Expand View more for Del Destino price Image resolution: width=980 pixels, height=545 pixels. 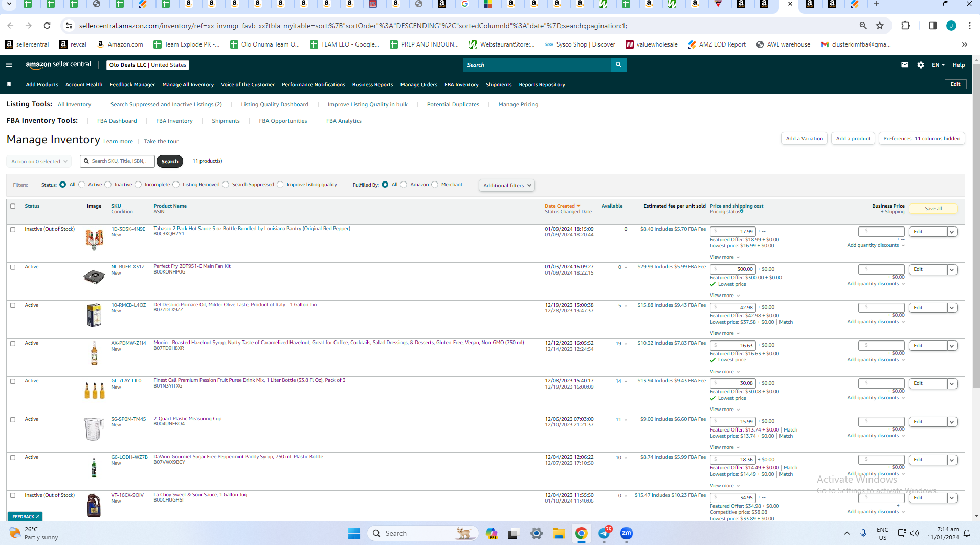point(725,333)
